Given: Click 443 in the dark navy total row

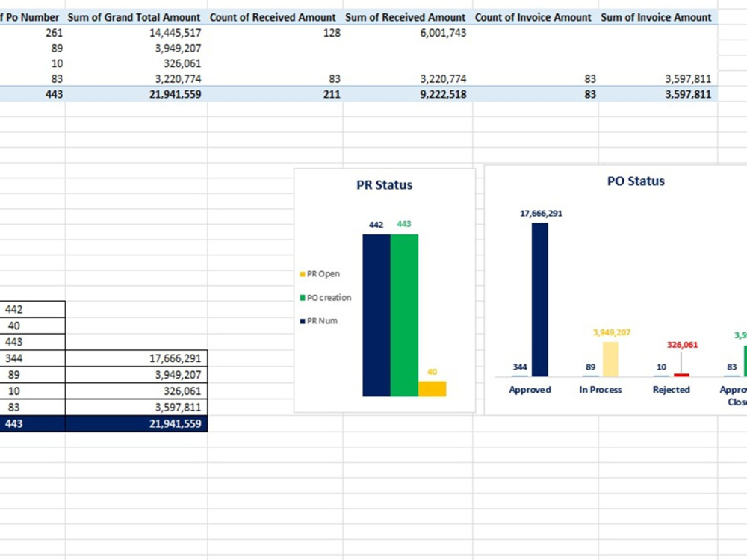Looking at the screenshot, I should coord(32,424).
